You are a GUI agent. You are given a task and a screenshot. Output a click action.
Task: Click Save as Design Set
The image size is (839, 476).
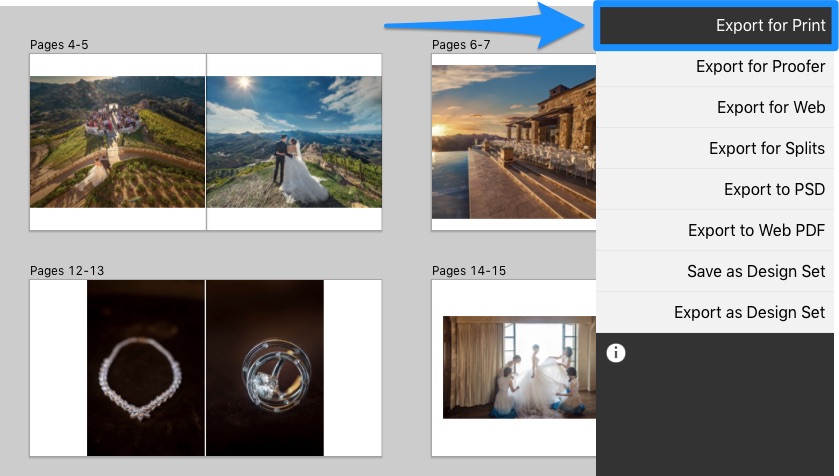coord(715,271)
